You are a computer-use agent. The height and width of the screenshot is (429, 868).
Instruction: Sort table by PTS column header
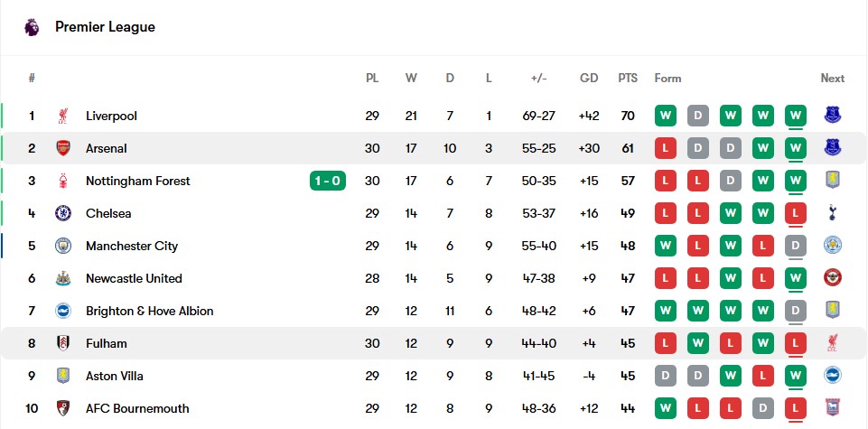click(x=628, y=79)
